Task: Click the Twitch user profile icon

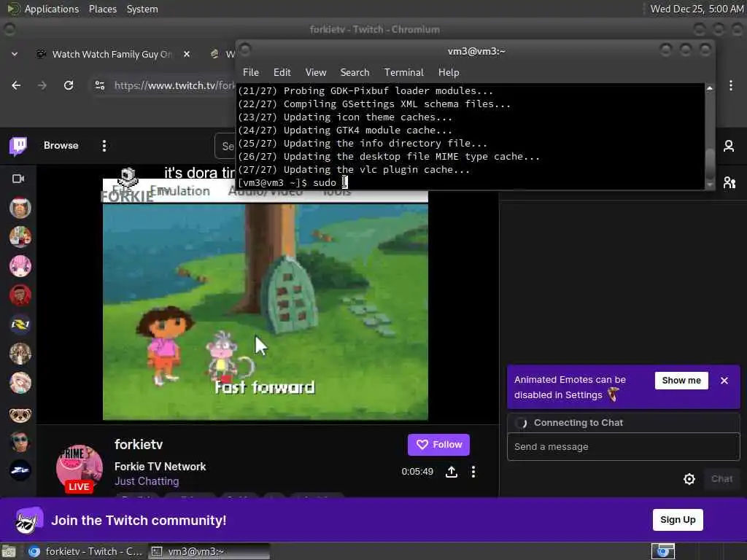Action: coord(729,146)
